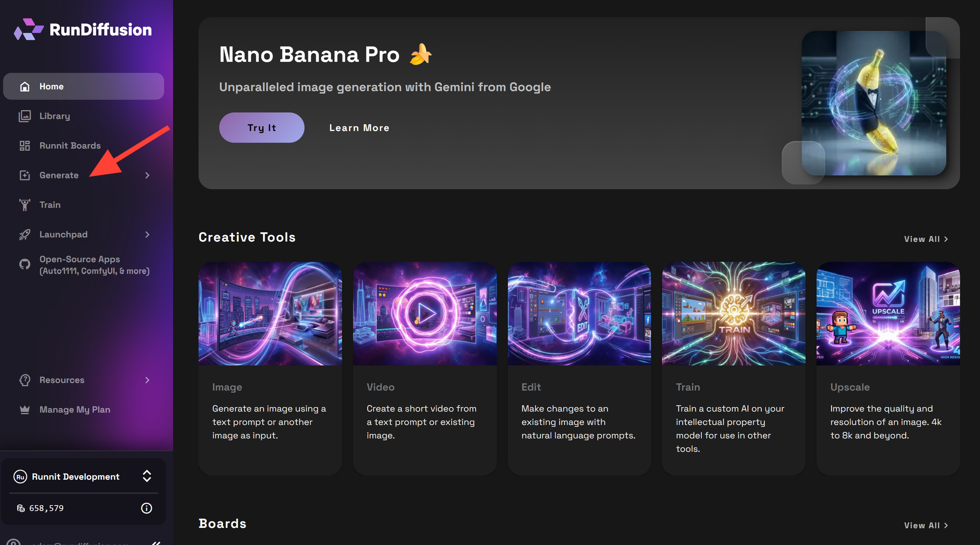Click the Learn More link
The width and height of the screenshot is (980, 545).
tap(359, 128)
